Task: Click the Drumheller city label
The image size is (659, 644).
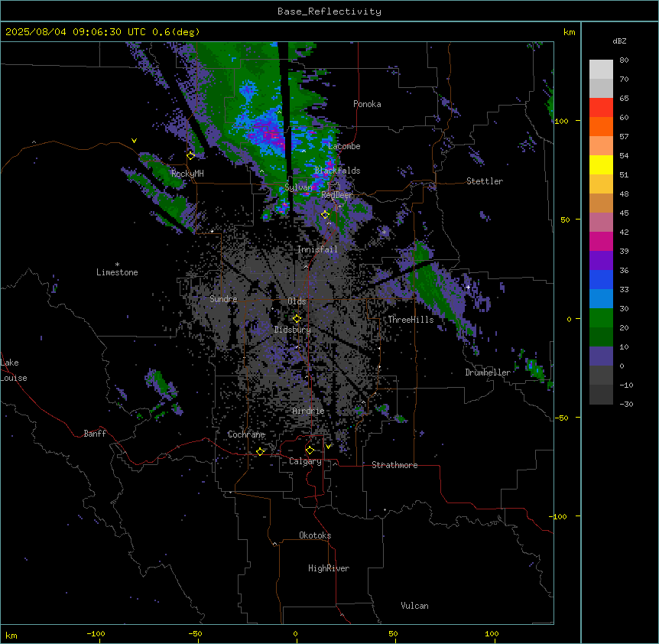Action: (488, 372)
